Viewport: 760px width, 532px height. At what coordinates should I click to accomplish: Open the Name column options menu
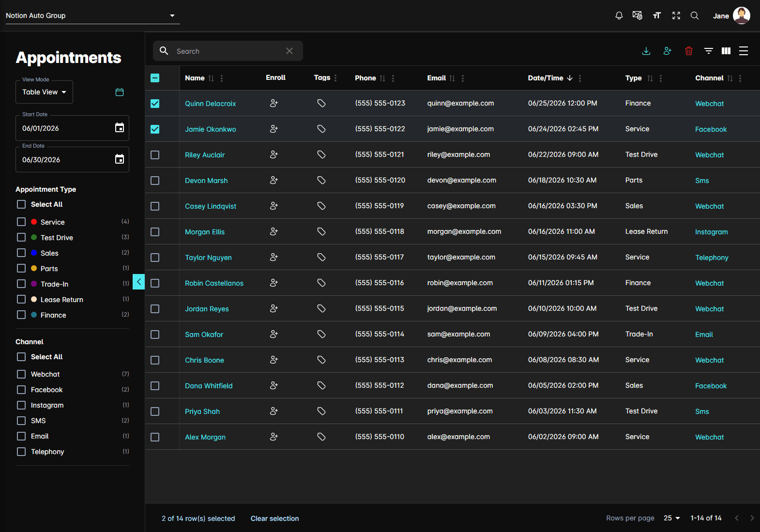click(222, 78)
